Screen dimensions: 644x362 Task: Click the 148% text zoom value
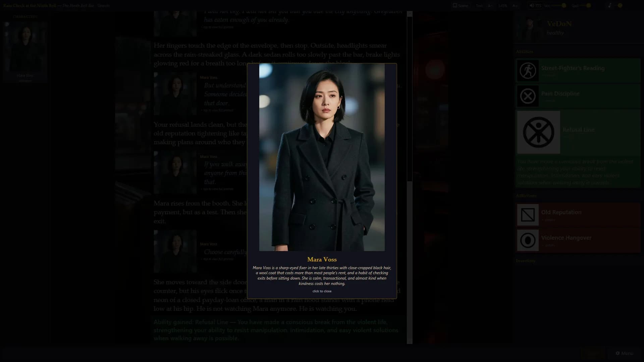point(502,6)
